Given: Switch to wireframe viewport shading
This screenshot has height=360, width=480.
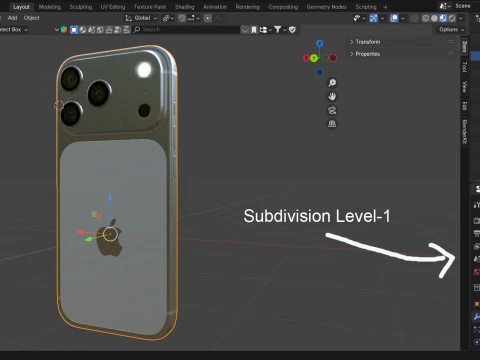Looking at the screenshot, I should [x=426, y=18].
